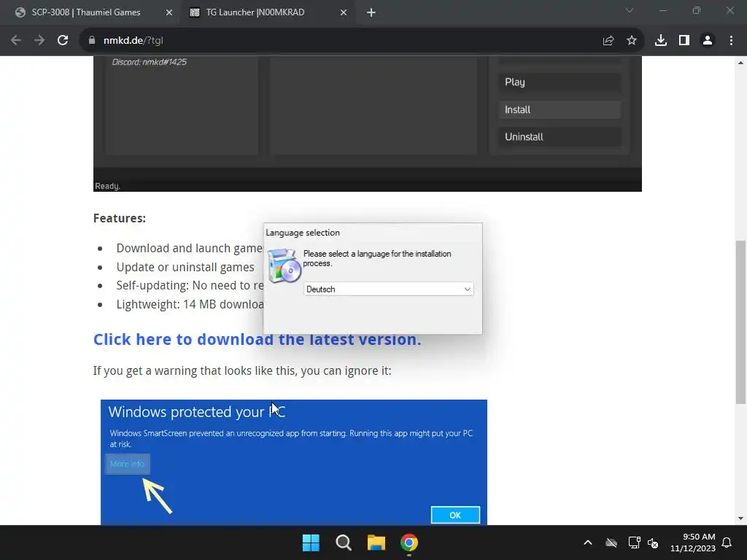Close the SCP-3008 Thaumiel Games tab

point(169,13)
